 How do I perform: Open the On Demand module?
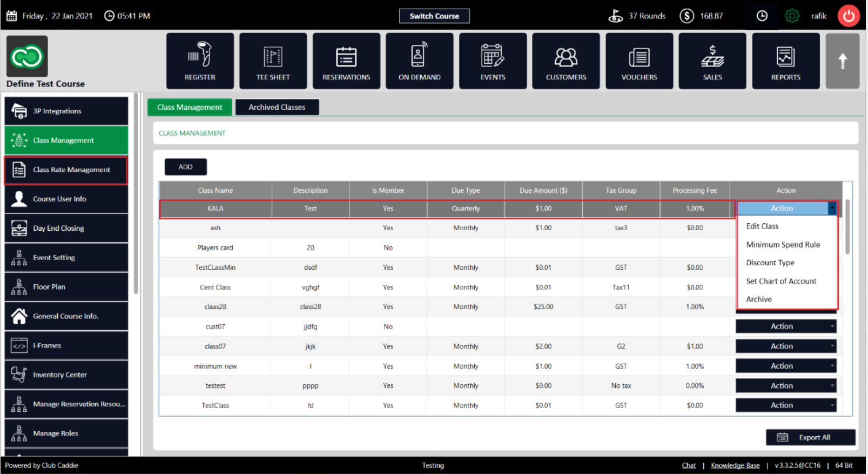(x=419, y=61)
